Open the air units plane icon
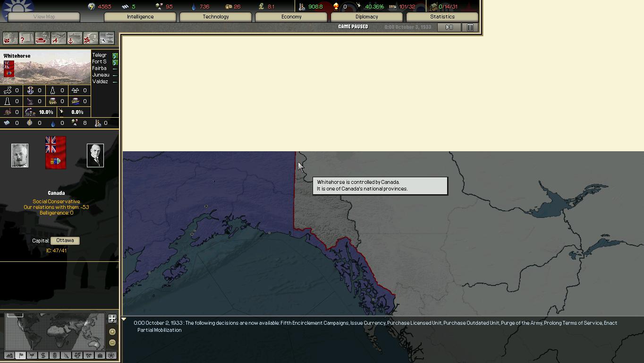 click(58, 39)
